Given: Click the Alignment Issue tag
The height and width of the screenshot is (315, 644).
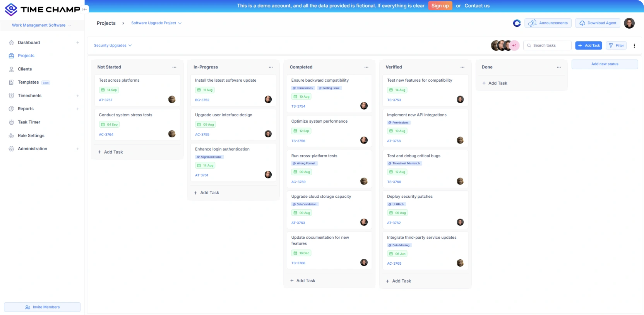Looking at the screenshot, I should coord(209,157).
